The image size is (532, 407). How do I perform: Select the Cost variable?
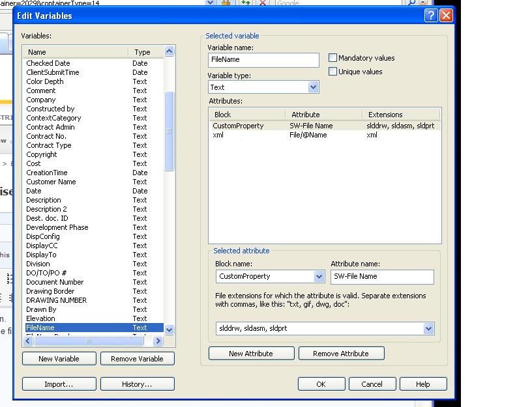click(94, 163)
